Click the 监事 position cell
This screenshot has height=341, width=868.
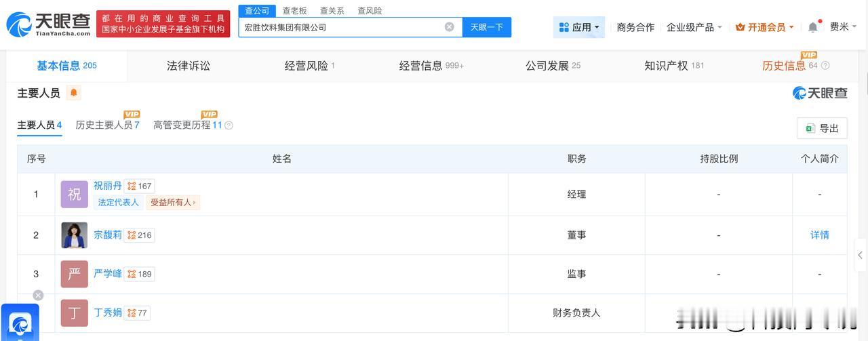(x=576, y=274)
